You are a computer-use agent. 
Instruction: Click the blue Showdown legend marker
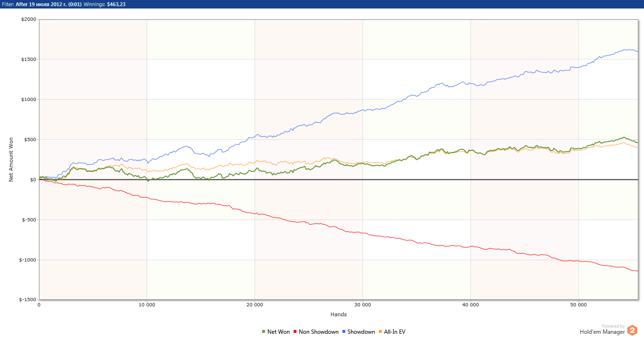344,332
